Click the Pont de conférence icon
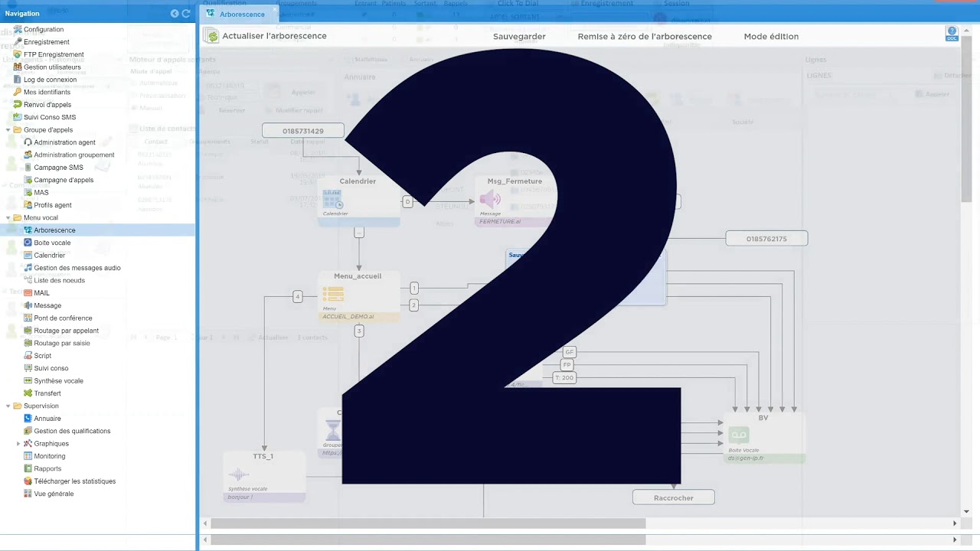The width and height of the screenshot is (980, 551). tap(28, 318)
